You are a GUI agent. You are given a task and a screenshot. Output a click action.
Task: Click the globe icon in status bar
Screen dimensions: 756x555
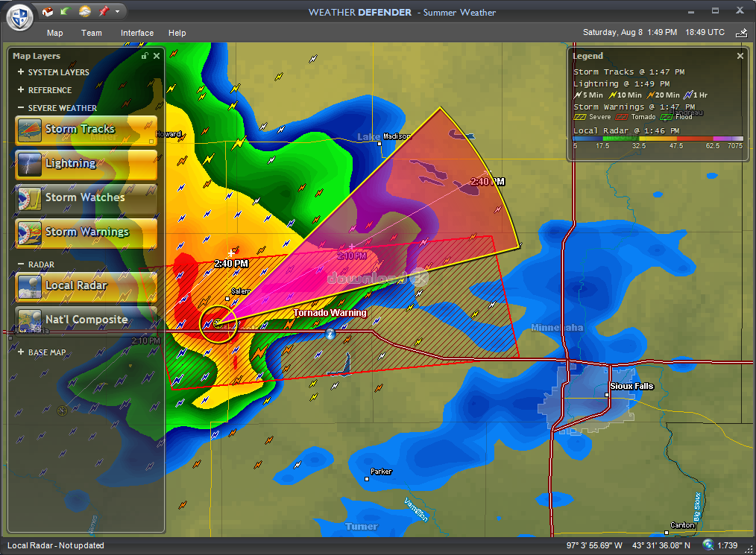click(x=708, y=545)
